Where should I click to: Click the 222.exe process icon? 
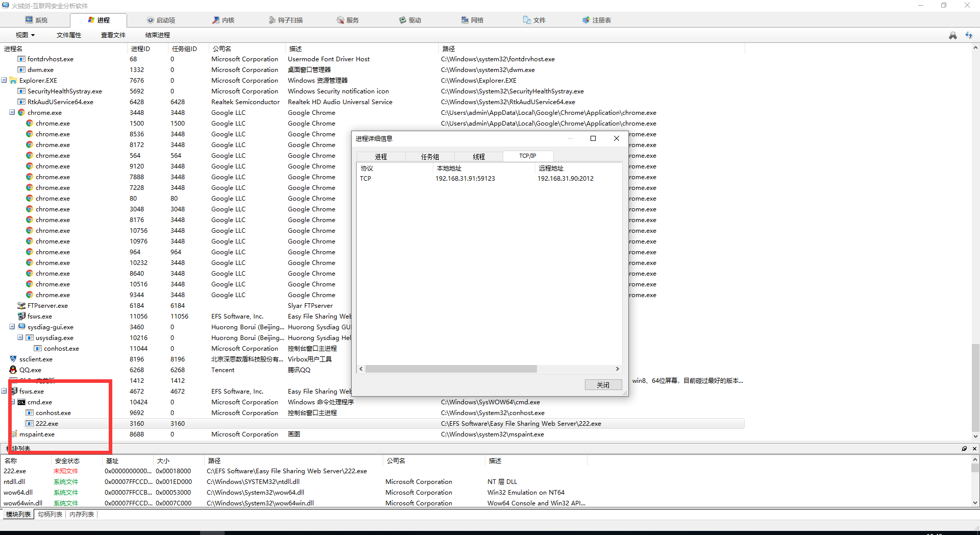[x=30, y=424]
